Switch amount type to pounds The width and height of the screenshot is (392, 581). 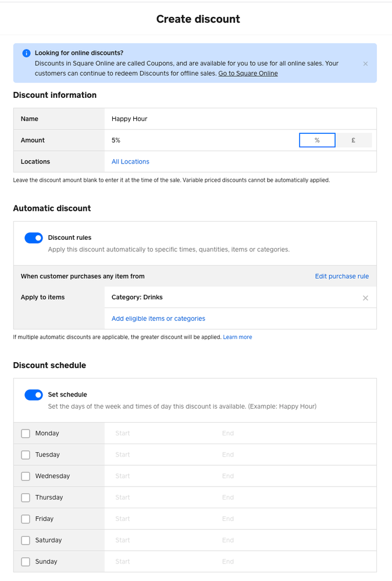[354, 140]
